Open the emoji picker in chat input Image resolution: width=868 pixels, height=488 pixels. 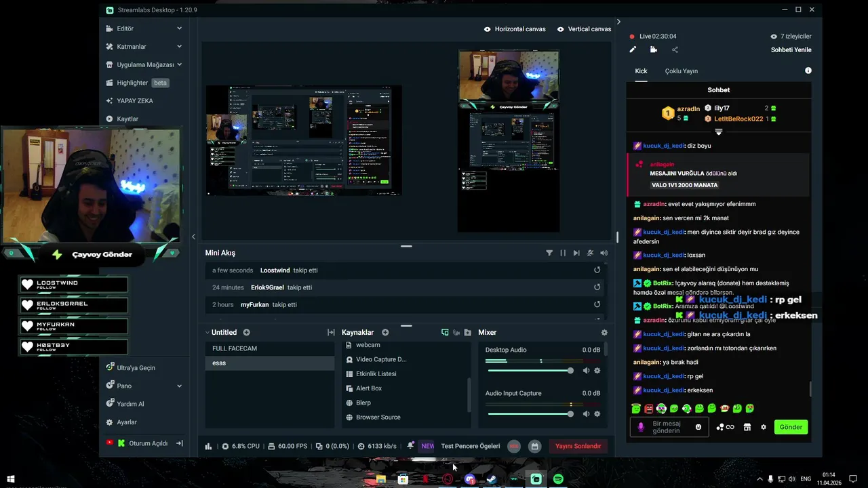coord(698,427)
